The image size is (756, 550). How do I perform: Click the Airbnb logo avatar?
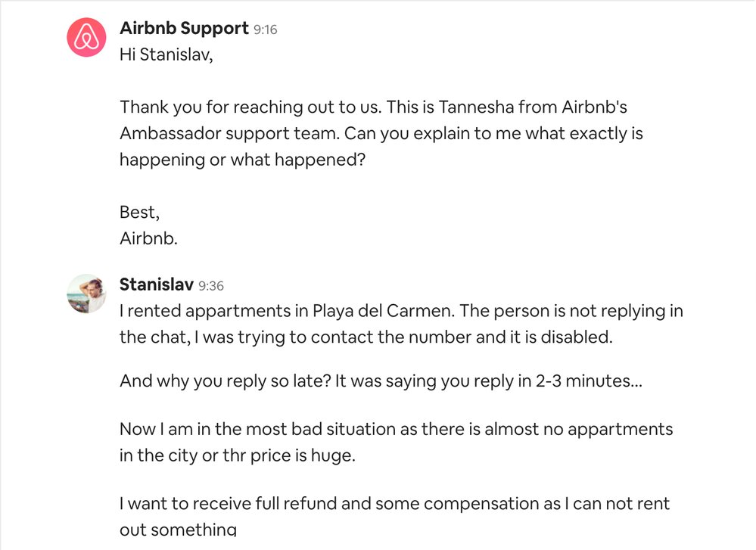pos(86,37)
